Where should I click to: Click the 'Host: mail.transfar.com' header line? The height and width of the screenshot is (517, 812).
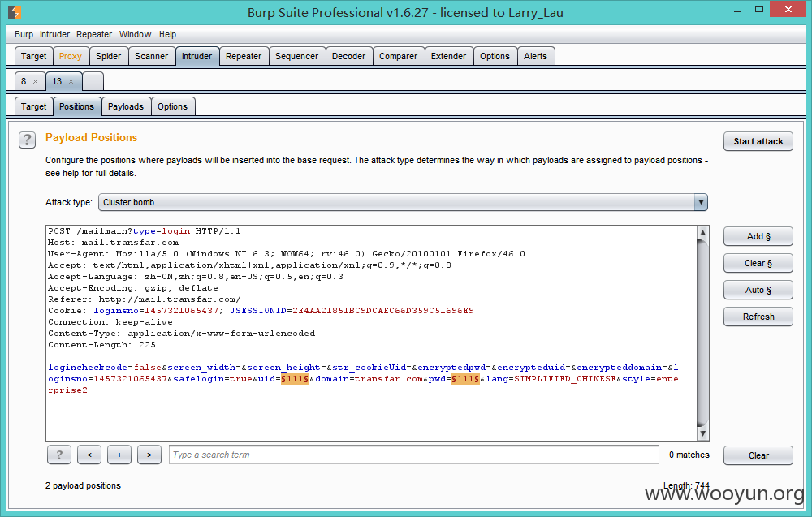(x=114, y=243)
